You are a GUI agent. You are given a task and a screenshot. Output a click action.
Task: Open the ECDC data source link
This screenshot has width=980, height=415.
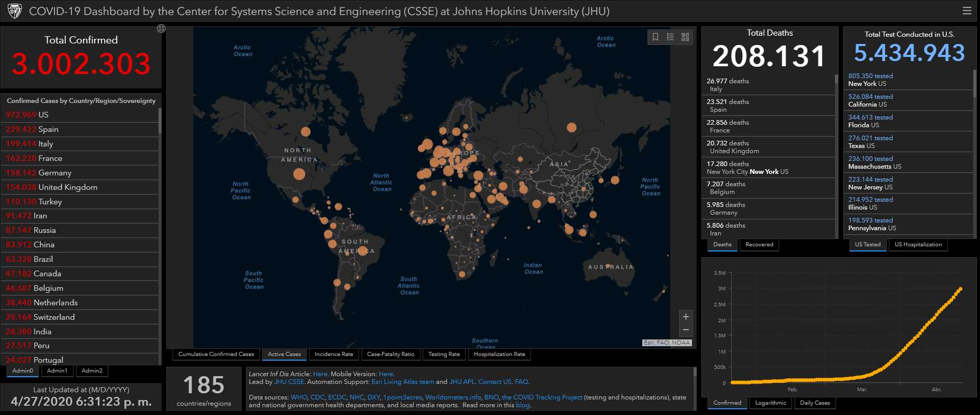tap(337, 397)
